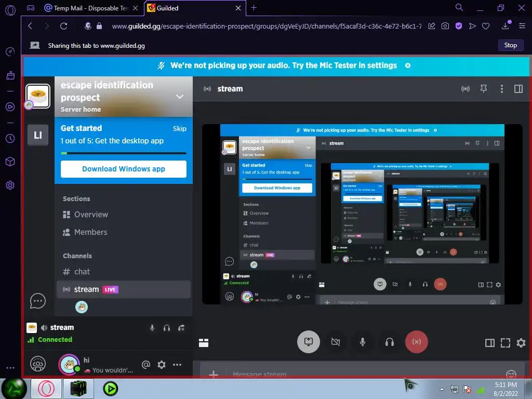
Task: Toggle the sidebar panel icon near fullscreen
Action: (x=489, y=343)
